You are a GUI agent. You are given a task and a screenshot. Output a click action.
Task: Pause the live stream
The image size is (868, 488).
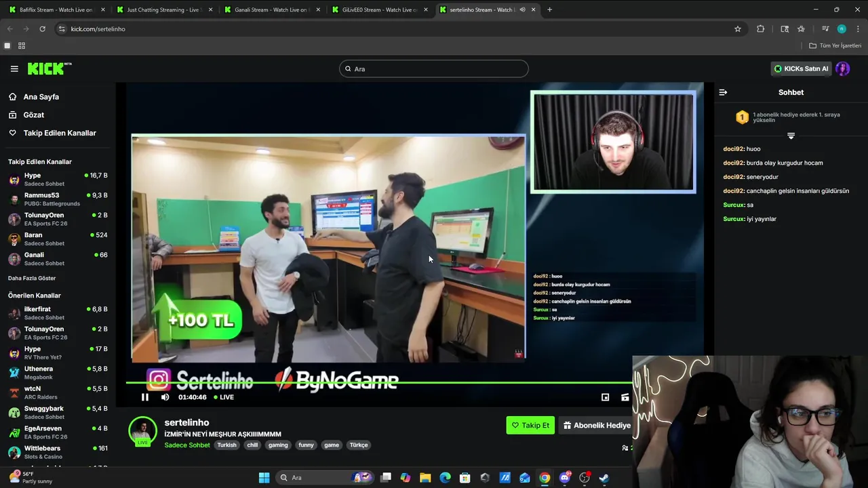pos(144,397)
